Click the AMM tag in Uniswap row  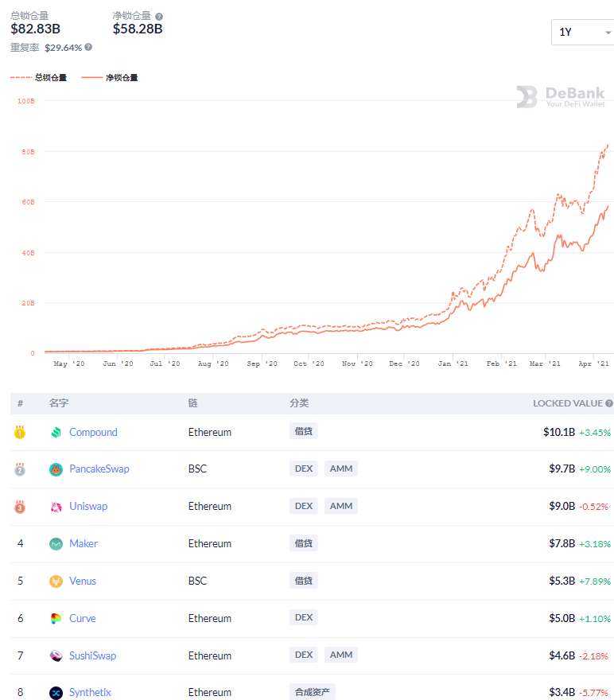(340, 506)
